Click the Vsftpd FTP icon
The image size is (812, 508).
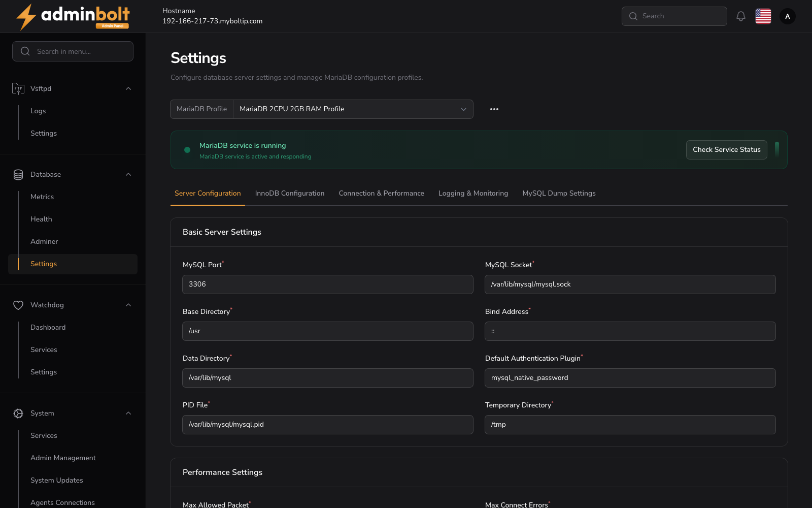(x=18, y=88)
